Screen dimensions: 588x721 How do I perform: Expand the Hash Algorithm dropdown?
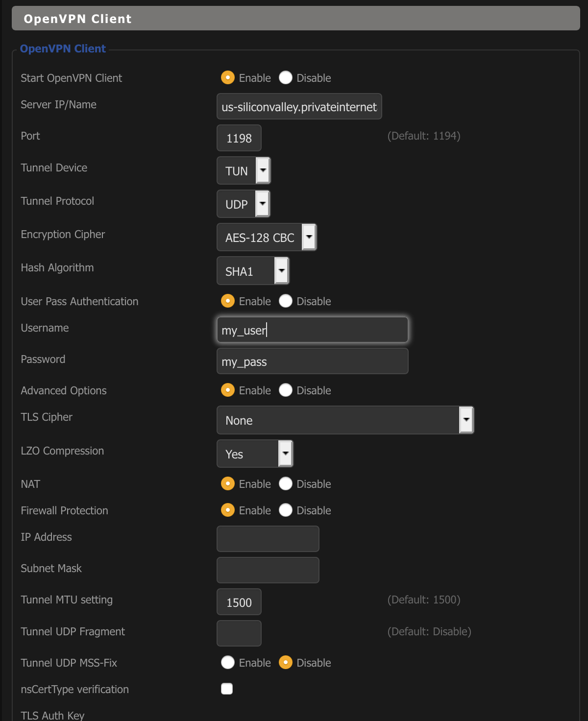pos(253,271)
